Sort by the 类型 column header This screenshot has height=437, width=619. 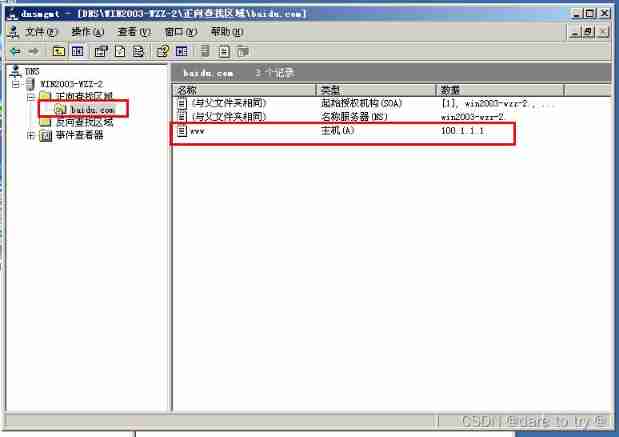click(x=376, y=90)
